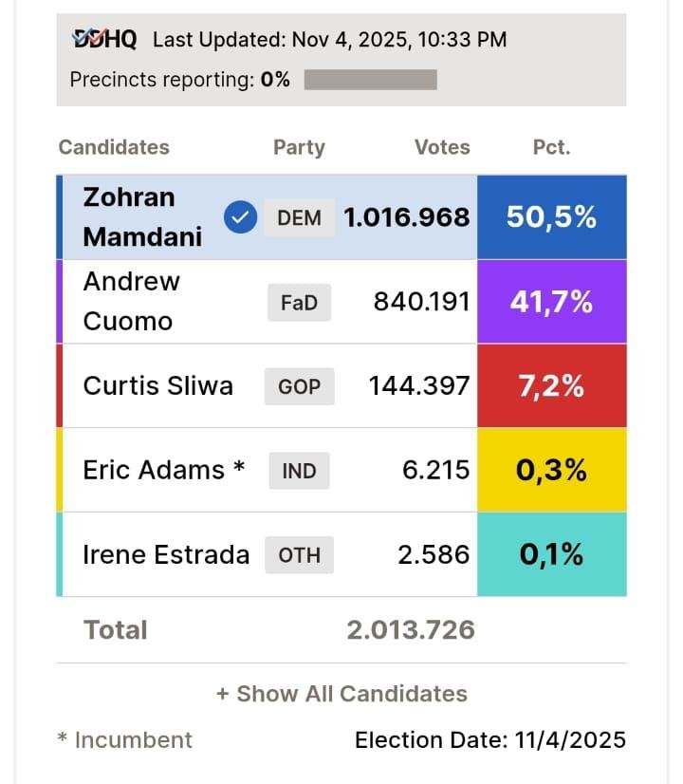Sort by the Votes column header
Image resolution: width=683 pixels, height=784 pixels.
pos(442,147)
